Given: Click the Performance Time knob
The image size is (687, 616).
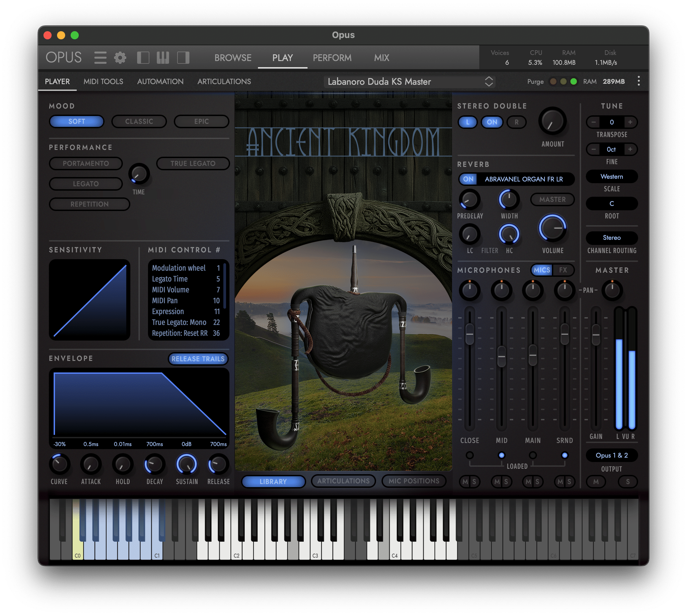Looking at the screenshot, I should coord(139,174).
